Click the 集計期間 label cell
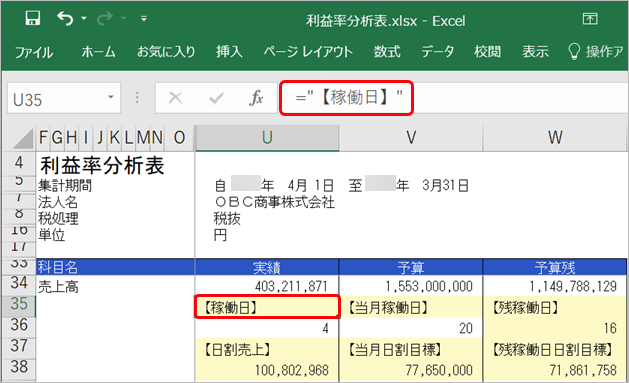This screenshot has width=629, height=383. [65, 186]
